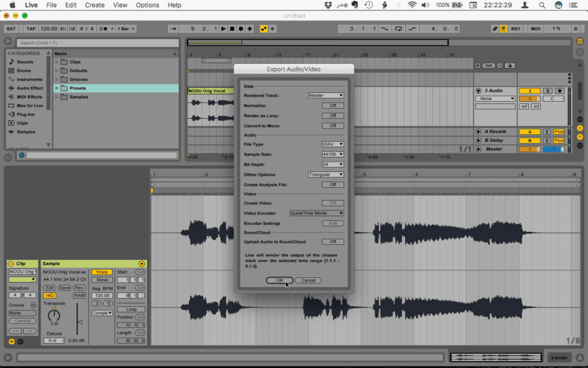Open the Help menu

(x=174, y=5)
